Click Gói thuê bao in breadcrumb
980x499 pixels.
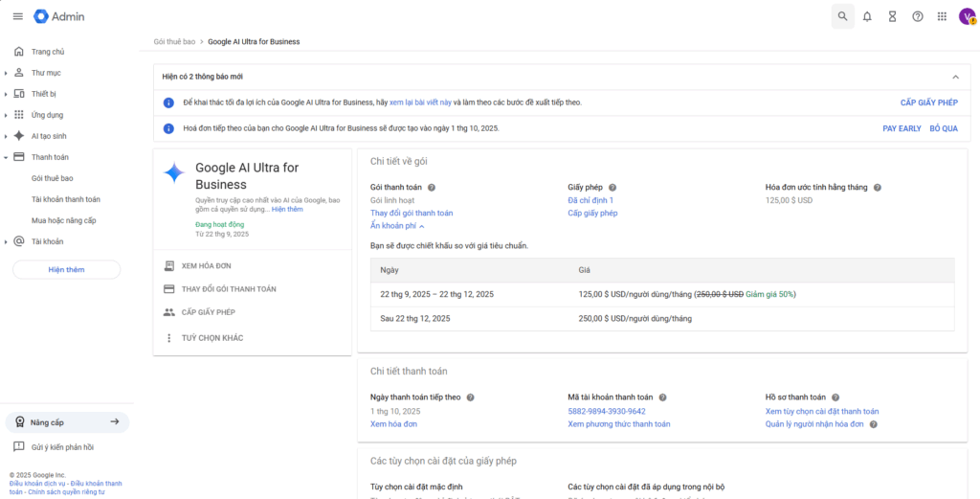[174, 42]
